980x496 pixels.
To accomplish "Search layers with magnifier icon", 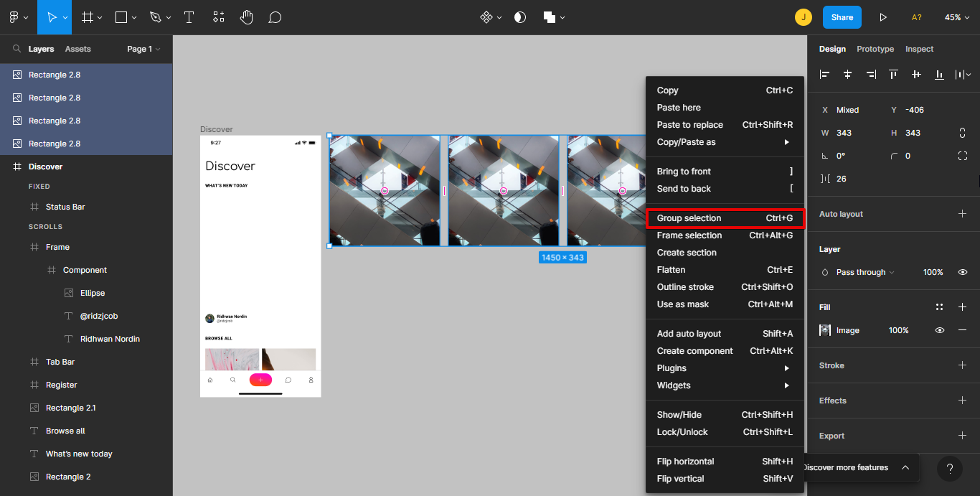I will (x=17, y=49).
